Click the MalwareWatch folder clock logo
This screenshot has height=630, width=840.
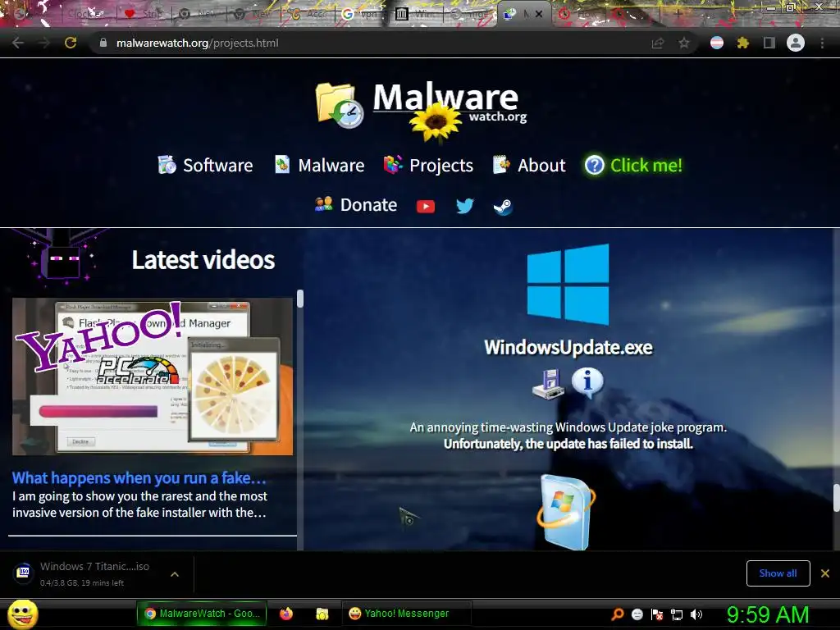coord(339,106)
